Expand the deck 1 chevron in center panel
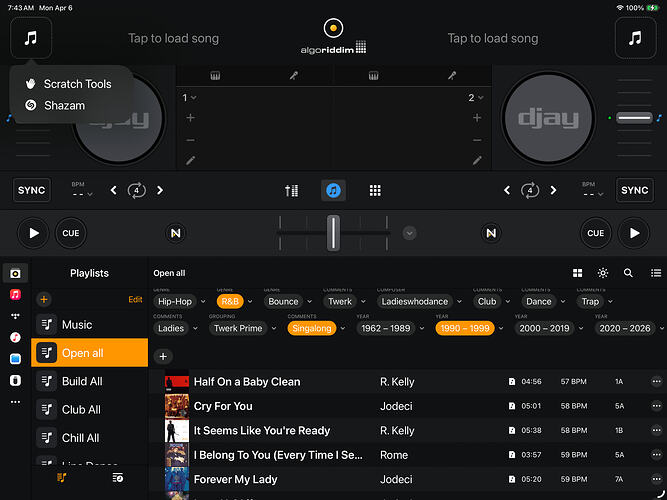 [190, 98]
